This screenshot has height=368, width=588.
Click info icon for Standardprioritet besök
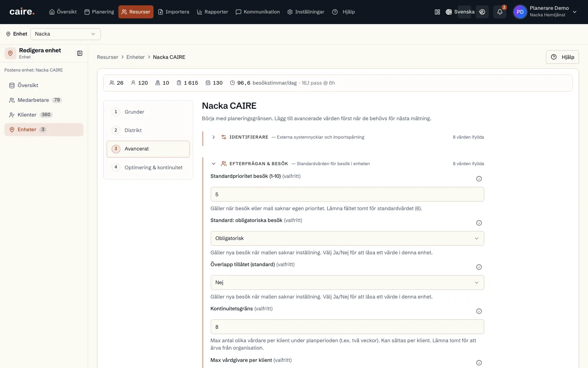tap(479, 179)
